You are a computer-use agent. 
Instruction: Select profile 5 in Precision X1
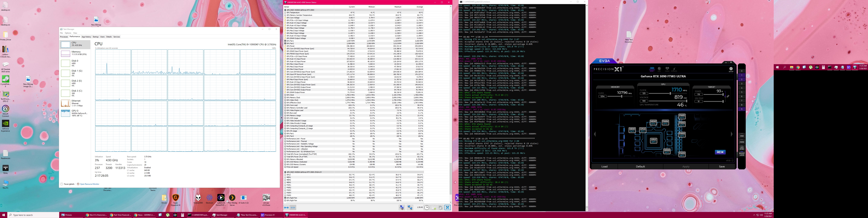[x=742, y=92]
